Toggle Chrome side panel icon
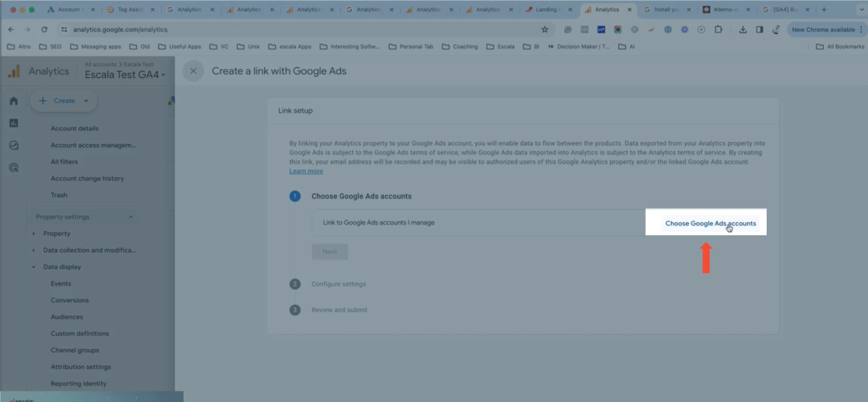The width and height of the screenshot is (868, 402). 759,29
